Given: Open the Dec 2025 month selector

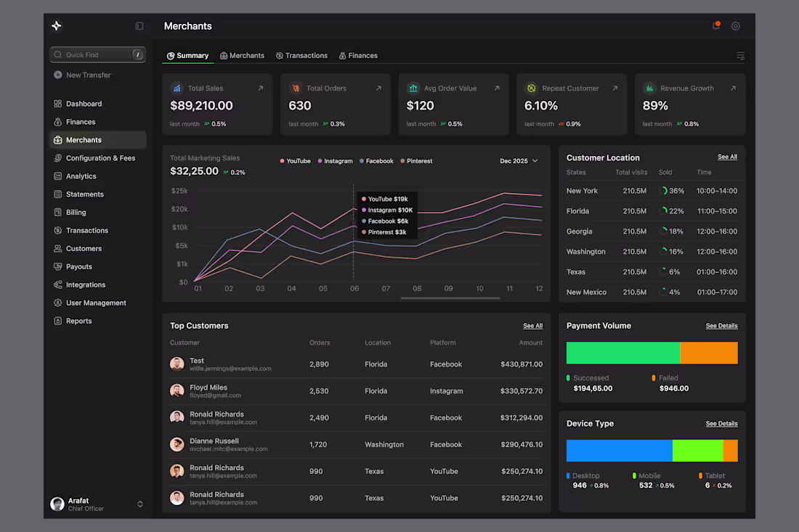Looking at the screenshot, I should coord(518,160).
